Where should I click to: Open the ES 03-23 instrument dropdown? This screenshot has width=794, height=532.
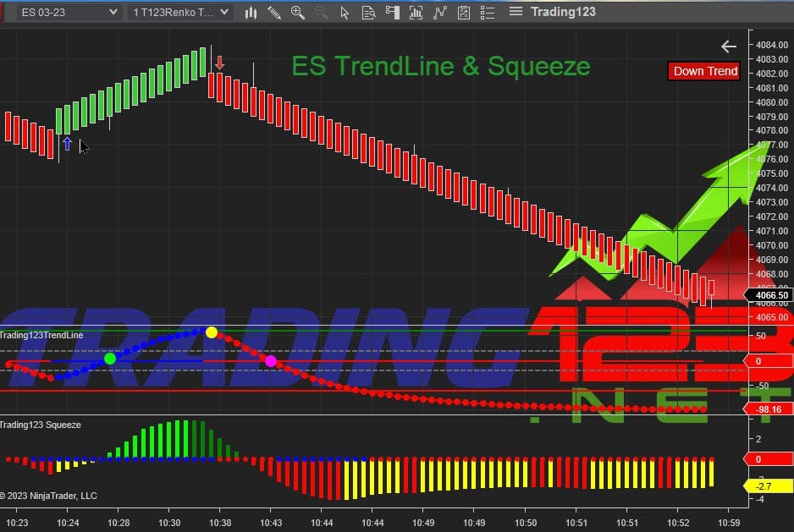tap(69, 12)
